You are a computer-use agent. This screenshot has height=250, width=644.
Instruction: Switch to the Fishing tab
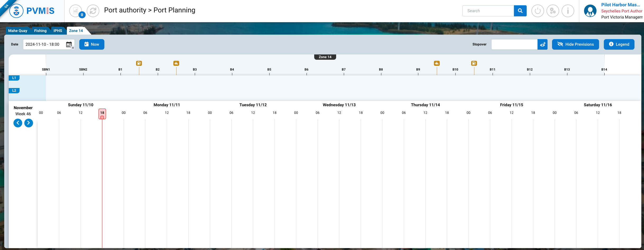coord(40,31)
